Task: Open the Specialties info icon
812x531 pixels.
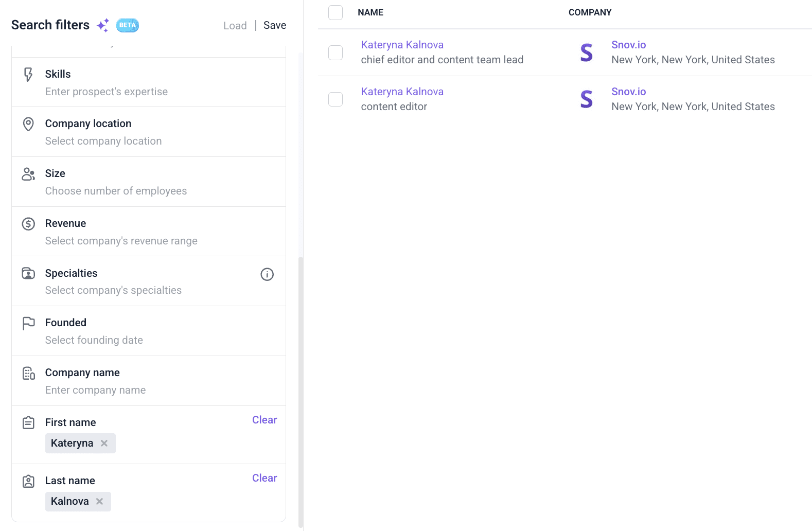Action: (267, 274)
